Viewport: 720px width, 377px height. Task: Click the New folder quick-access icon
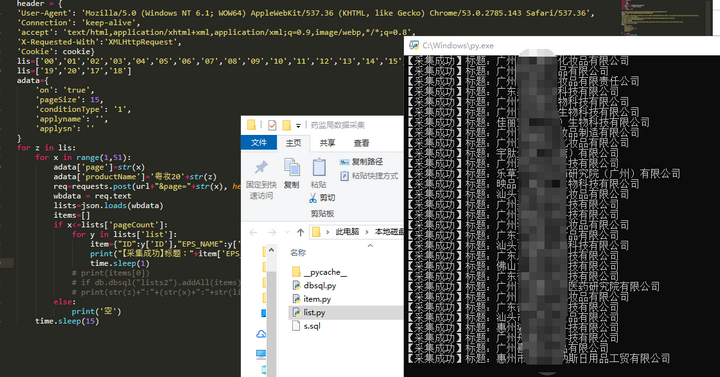(287, 125)
